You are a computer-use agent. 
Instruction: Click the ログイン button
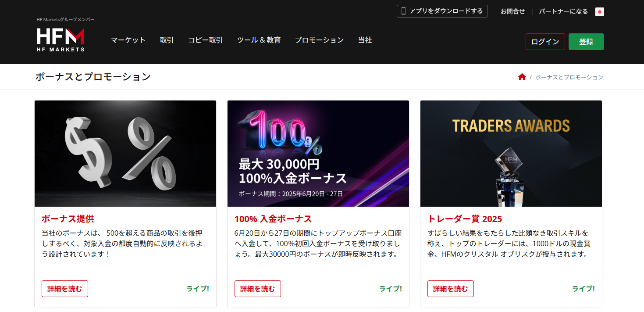click(545, 42)
